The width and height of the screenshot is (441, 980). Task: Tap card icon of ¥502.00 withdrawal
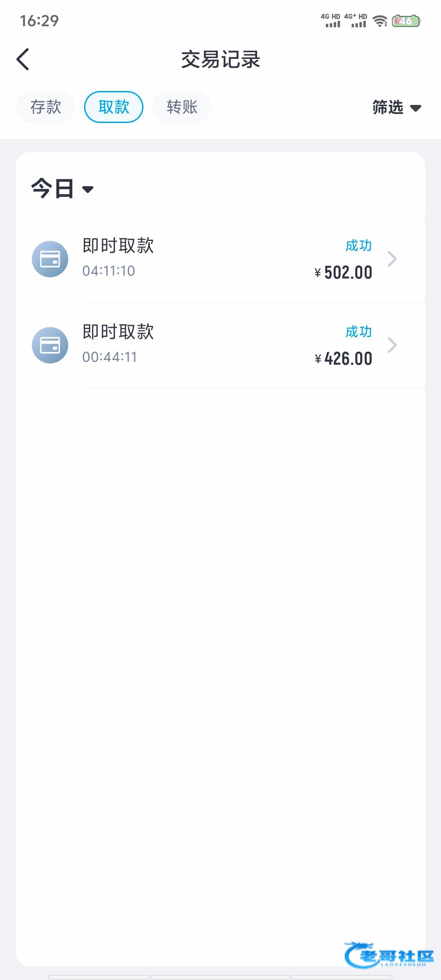click(50, 259)
